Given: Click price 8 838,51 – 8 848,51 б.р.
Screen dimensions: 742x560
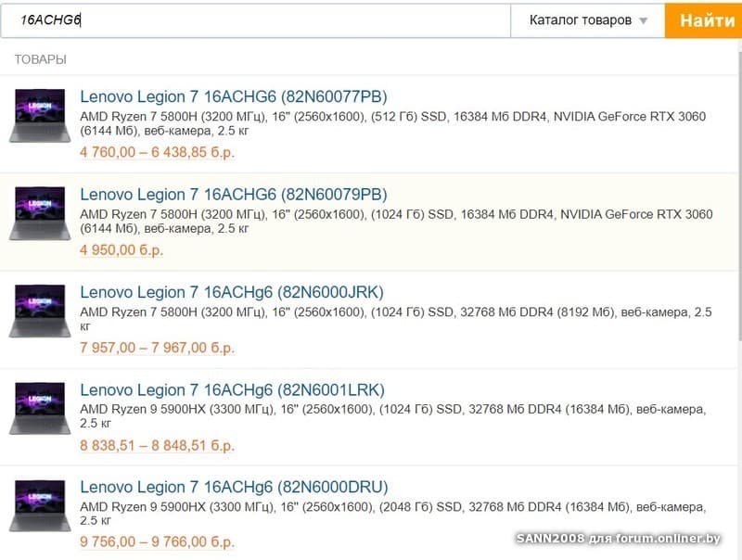Looking at the screenshot, I should pyautogui.click(x=157, y=446).
